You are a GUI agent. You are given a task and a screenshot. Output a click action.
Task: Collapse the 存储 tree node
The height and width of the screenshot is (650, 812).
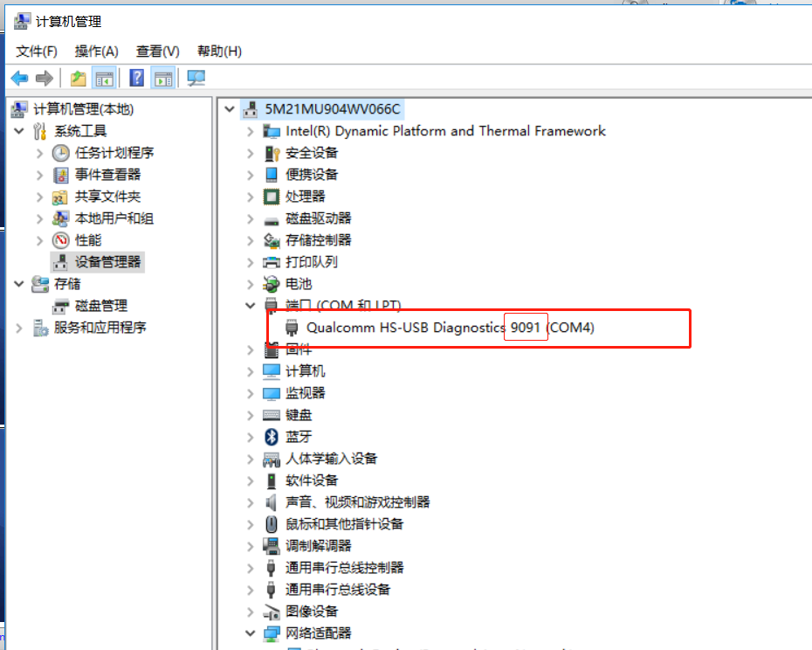point(19,284)
